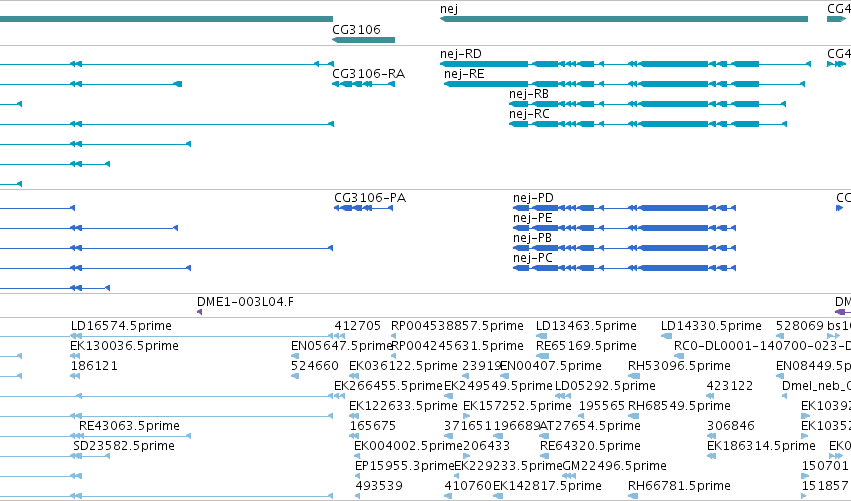Screen dimensions: 851x501
Task: Open the SD23582.5prime EST label
Action: click(x=124, y=446)
